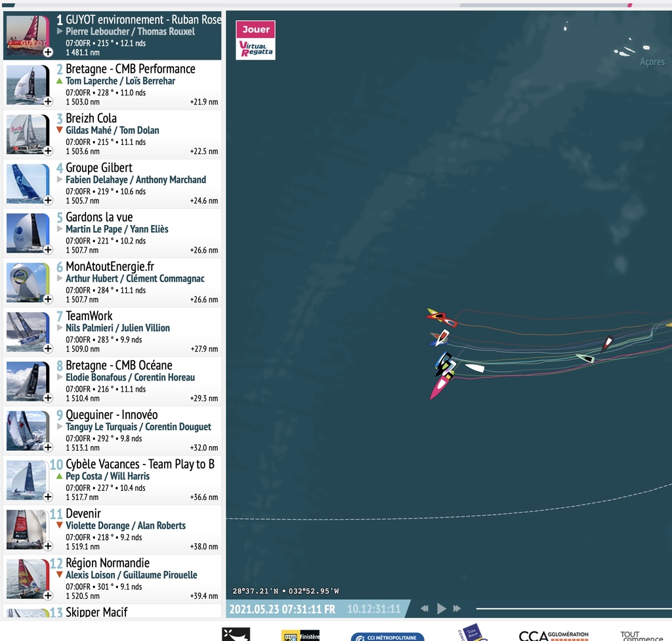Screen dimensions: 672x641
Task: Step the race replay backward
Action: point(425,608)
